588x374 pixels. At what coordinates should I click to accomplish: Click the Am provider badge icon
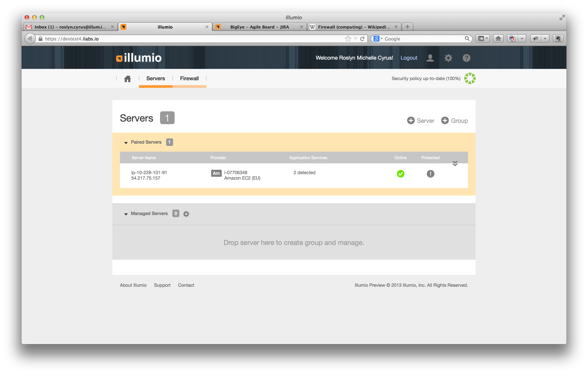(x=216, y=173)
